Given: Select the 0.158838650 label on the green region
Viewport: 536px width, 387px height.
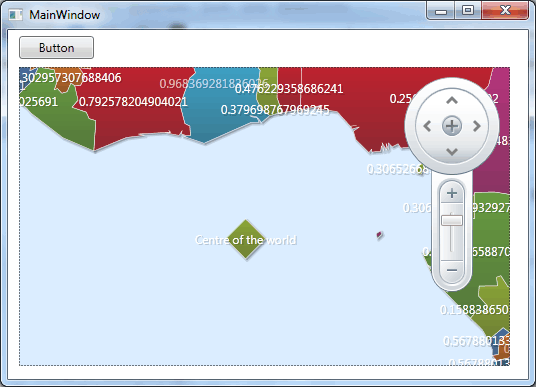Looking at the screenshot, I should [475, 310].
